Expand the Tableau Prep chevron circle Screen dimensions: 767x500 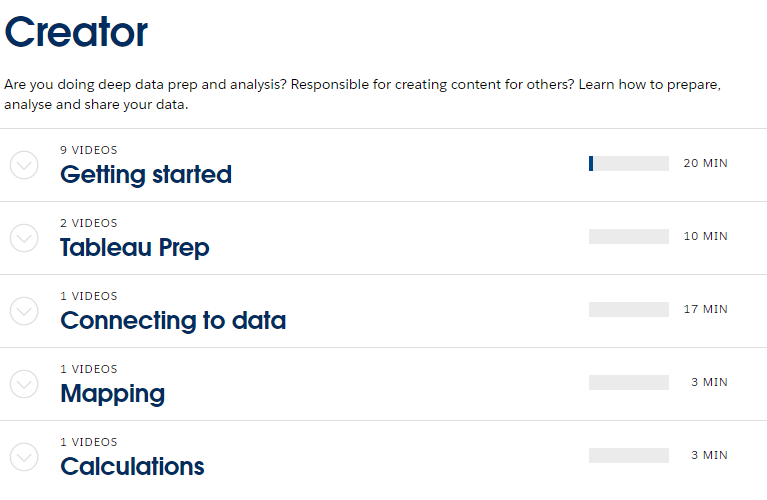(24, 238)
